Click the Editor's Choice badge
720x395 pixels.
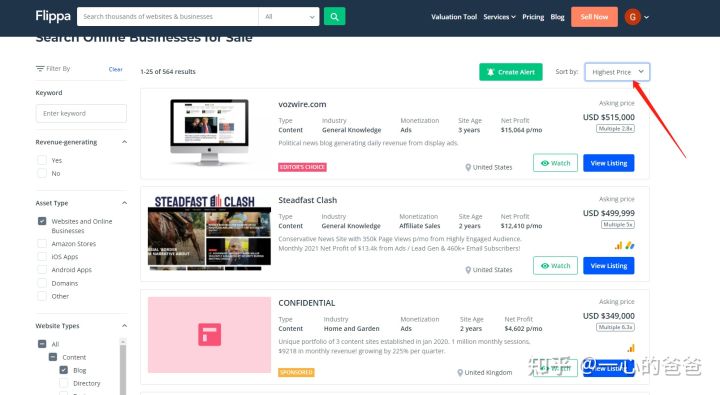302,167
